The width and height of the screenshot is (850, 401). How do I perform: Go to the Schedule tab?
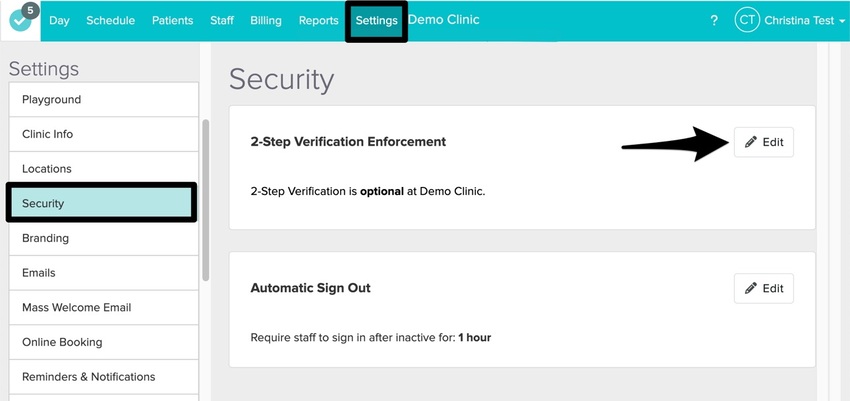(x=110, y=20)
